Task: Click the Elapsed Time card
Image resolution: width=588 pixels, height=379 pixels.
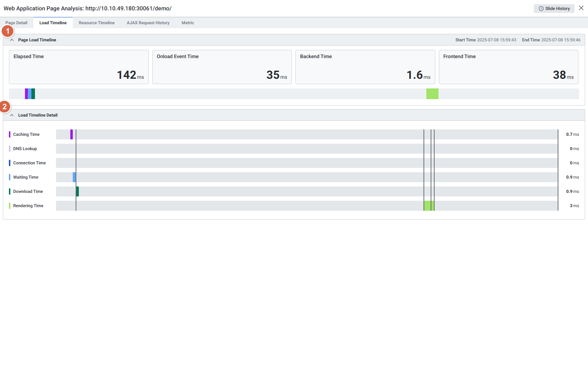Action: [x=78, y=67]
